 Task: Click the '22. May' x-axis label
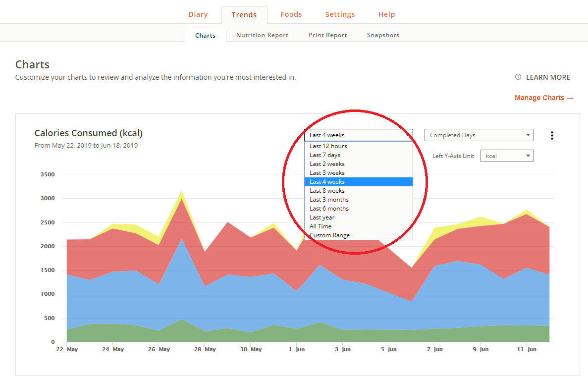[x=67, y=349]
